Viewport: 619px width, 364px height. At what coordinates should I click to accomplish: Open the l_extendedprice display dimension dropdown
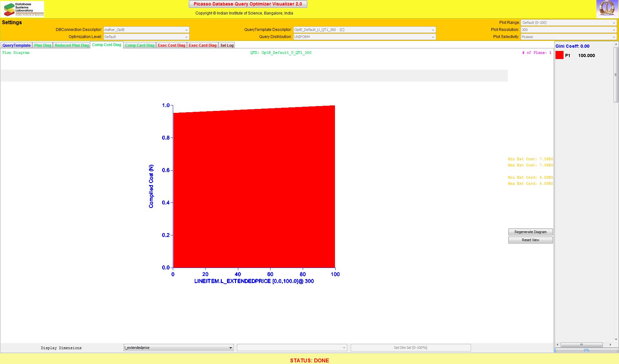tap(178, 348)
